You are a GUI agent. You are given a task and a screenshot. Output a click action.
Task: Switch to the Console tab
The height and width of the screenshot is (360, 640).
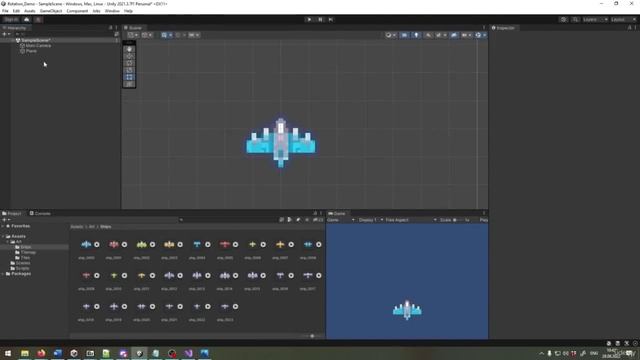40,213
